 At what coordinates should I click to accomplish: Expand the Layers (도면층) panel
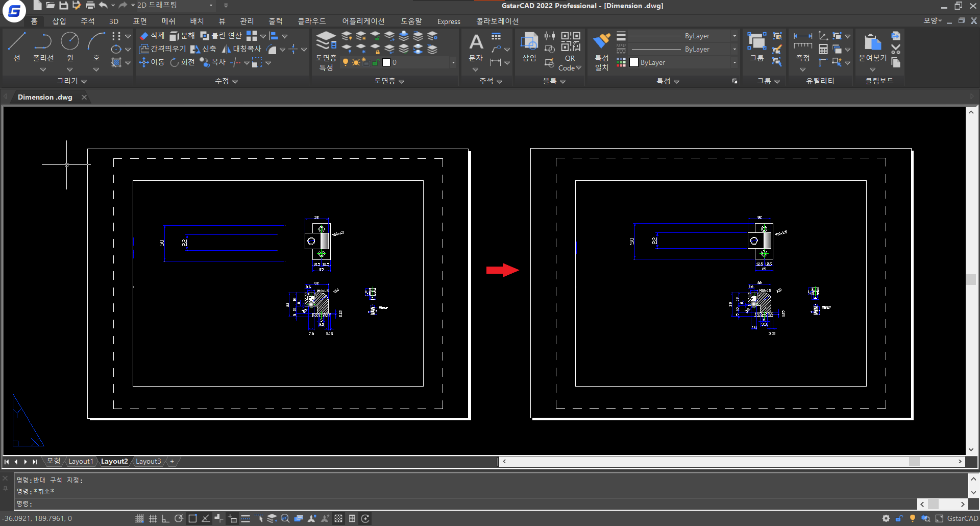point(389,81)
